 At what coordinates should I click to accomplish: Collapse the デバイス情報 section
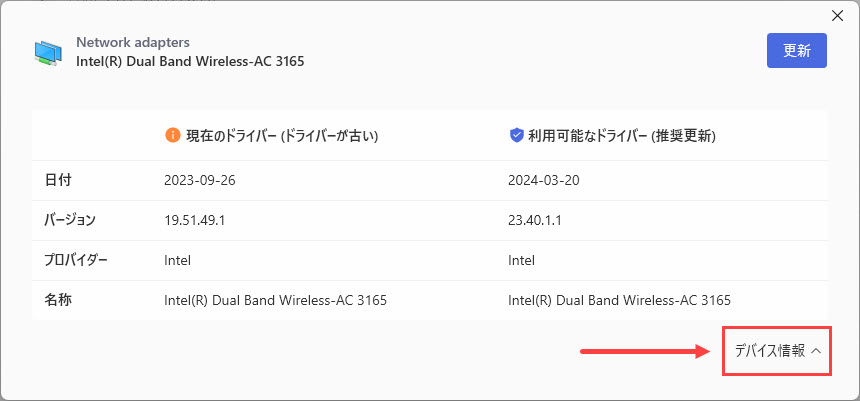click(x=777, y=351)
